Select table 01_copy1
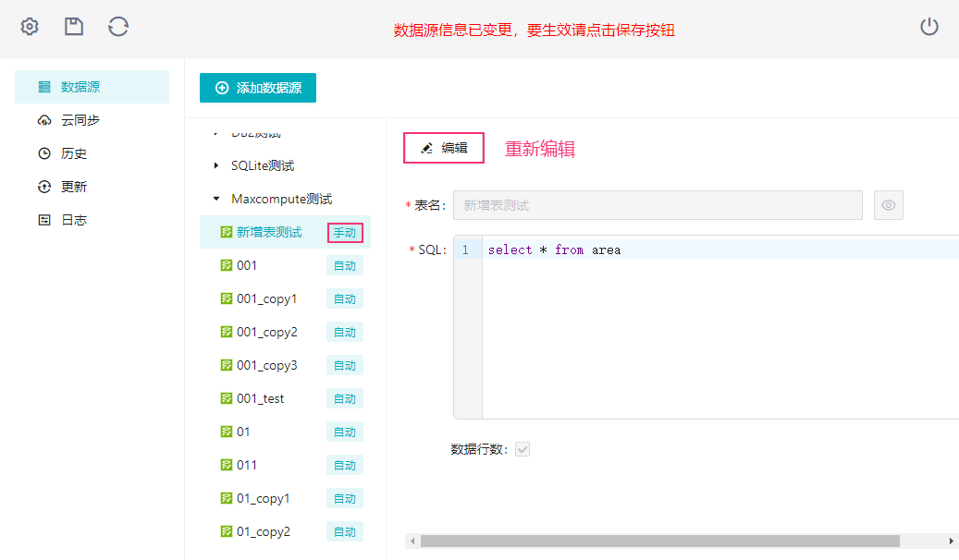Image resolution: width=959 pixels, height=560 pixels. [x=263, y=498]
